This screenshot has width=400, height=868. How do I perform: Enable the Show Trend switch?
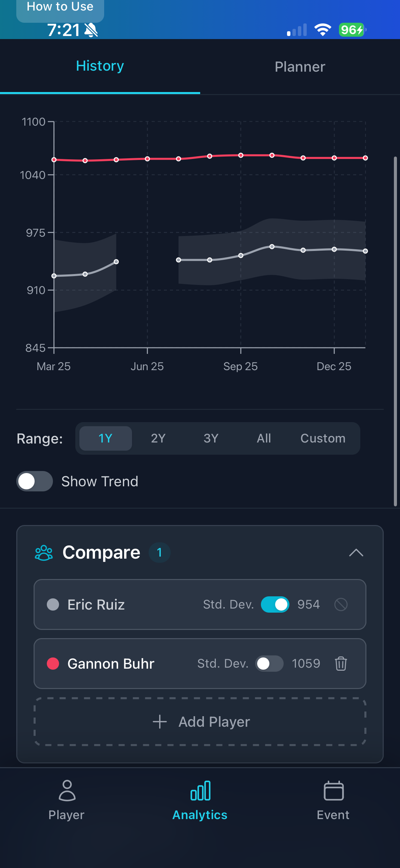tap(35, 481)
